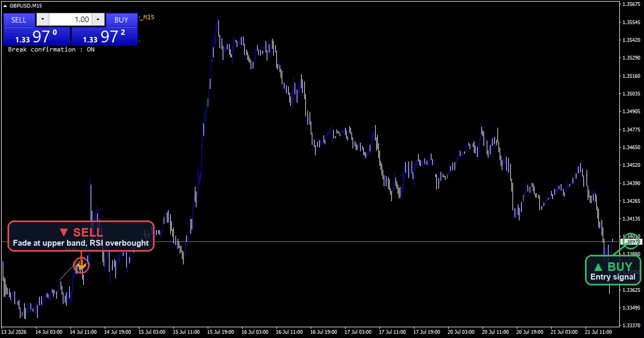Click the '20 Jul 19:00' time axis label

pyautogui.click(x=530, y=332)
